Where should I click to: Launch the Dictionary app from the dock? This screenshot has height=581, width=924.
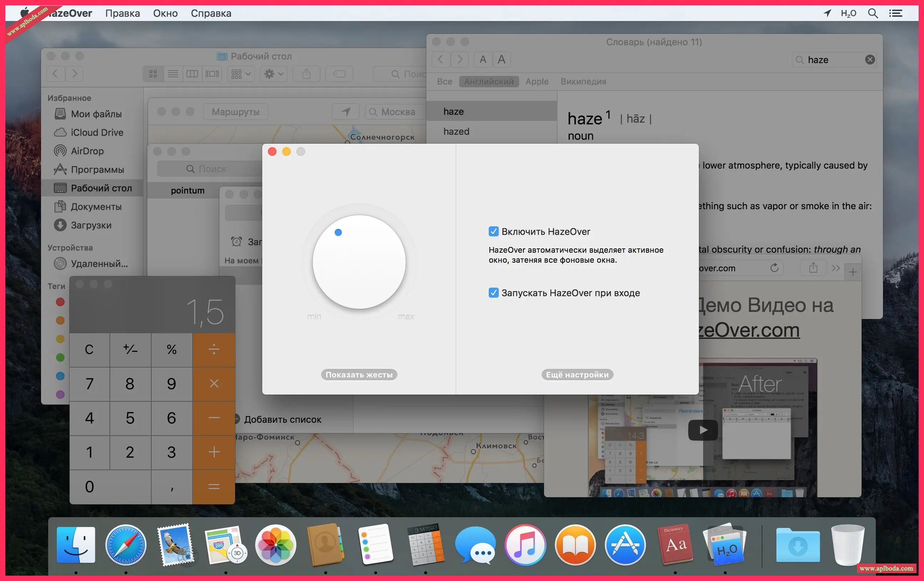point(675,545)
